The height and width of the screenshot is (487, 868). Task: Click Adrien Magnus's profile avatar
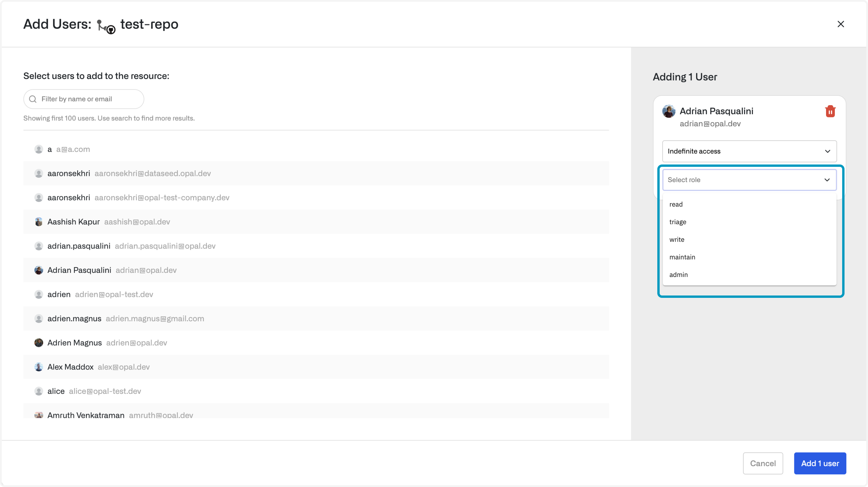[39, 343]
